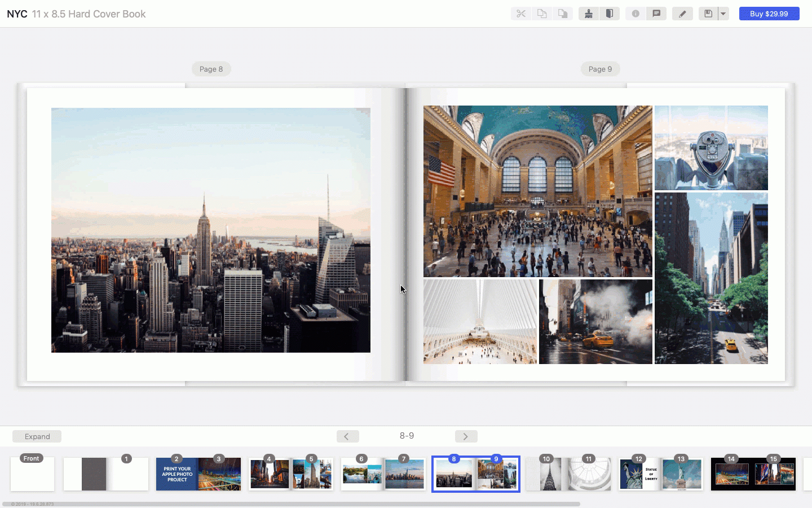This screenshot has width=812, height=508.
Task: Go to next spread arrow
Action: click(466, 436)
